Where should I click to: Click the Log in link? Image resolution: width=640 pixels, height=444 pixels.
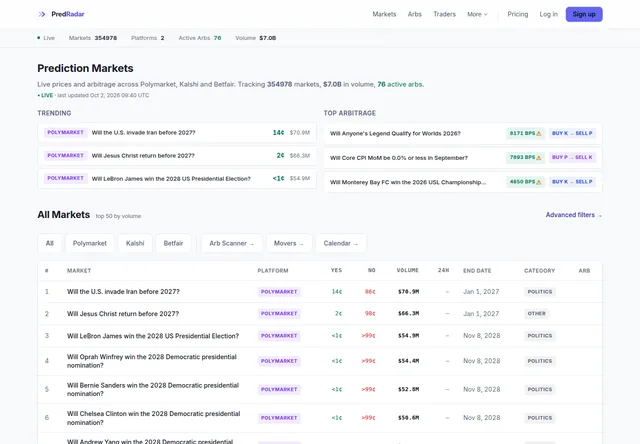coord(548,14)
